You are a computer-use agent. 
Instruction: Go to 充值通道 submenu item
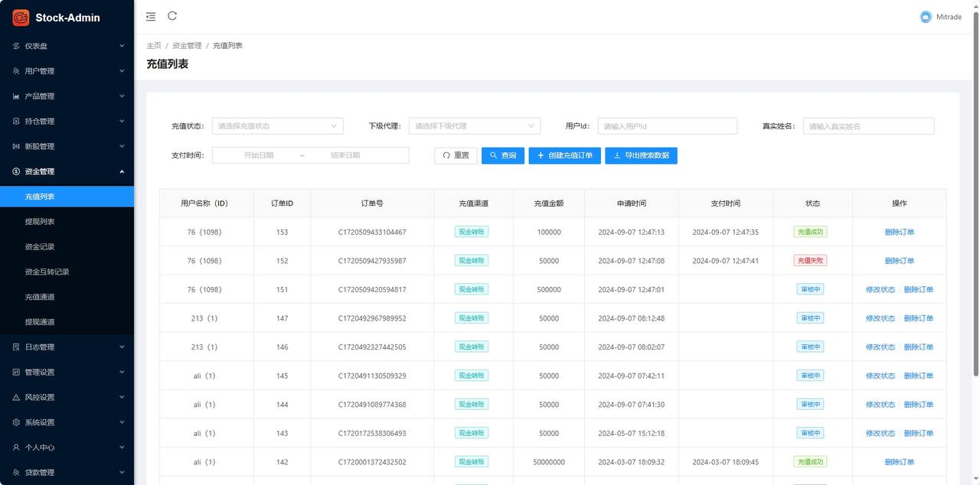40,297
